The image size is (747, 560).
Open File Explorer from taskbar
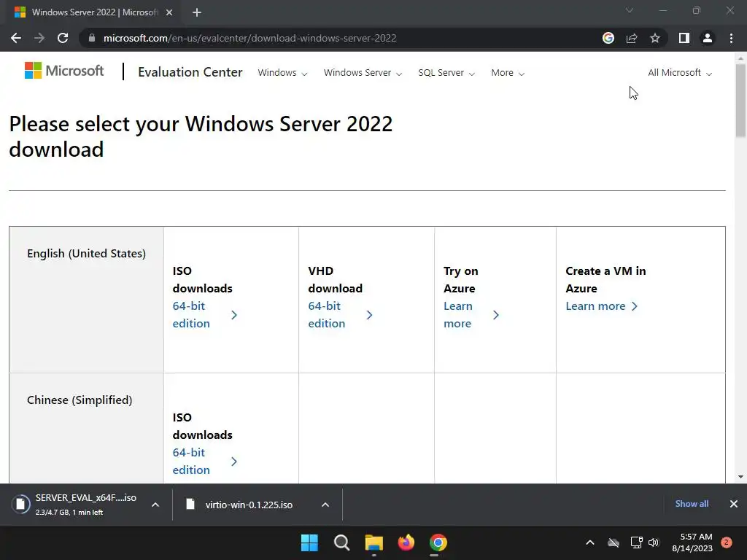click(x=374, y=542)
